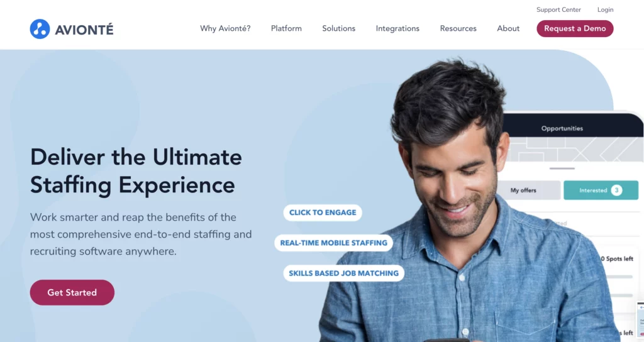Click the Get Started button
This screenshot has height=342, width=644.
click(x=72, y=292)
